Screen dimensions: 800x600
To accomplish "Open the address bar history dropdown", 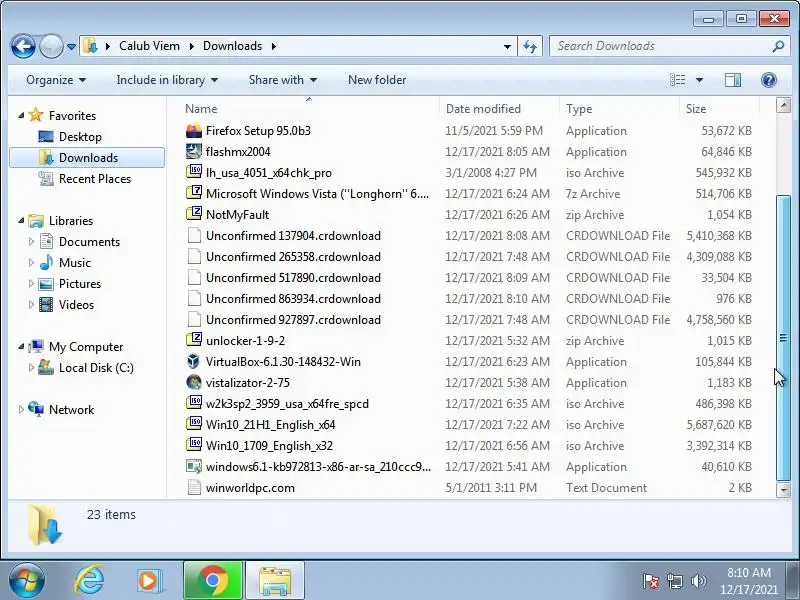I will pyautogui.click(x=507, y=46).
